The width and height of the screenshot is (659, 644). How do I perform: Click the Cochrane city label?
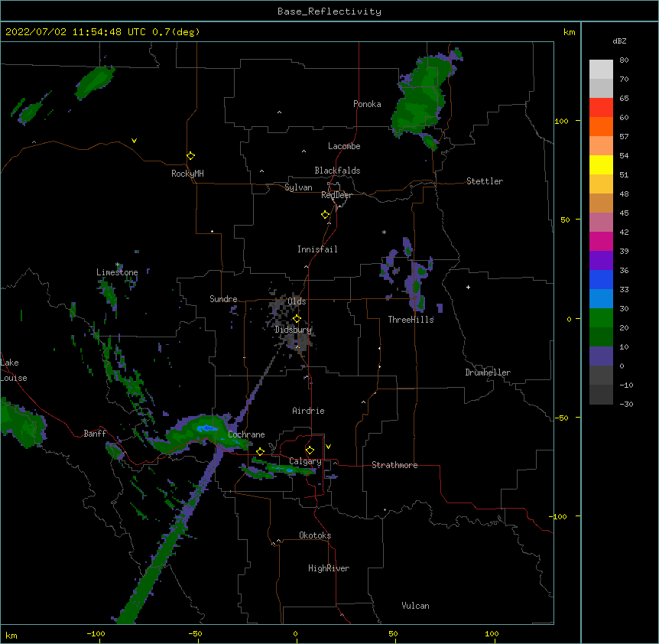point(246,434)
